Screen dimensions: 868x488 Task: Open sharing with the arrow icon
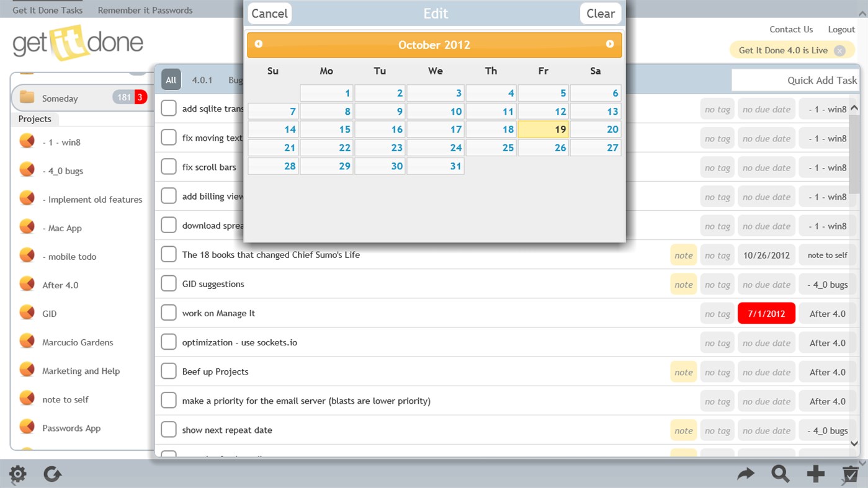pos(746,474)
